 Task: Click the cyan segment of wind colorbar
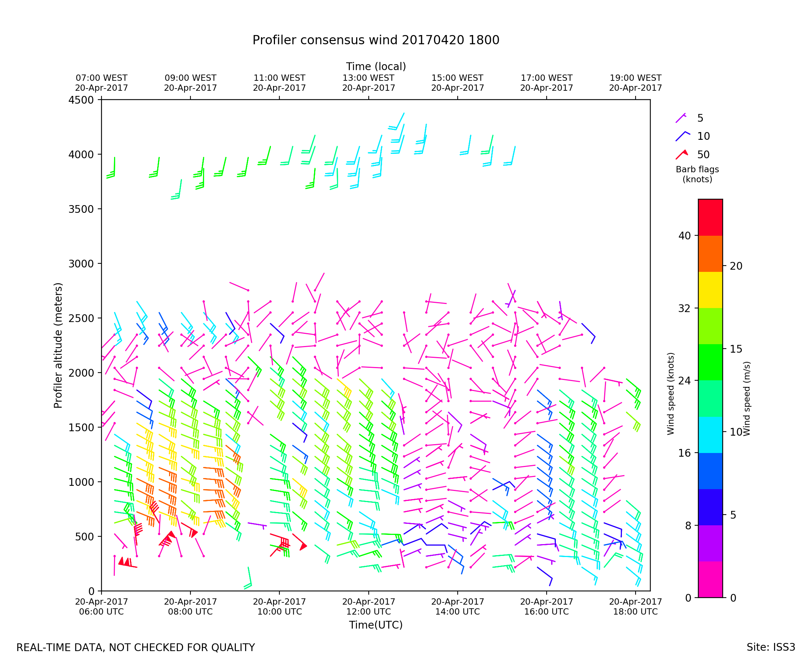(x=710, y=435)
